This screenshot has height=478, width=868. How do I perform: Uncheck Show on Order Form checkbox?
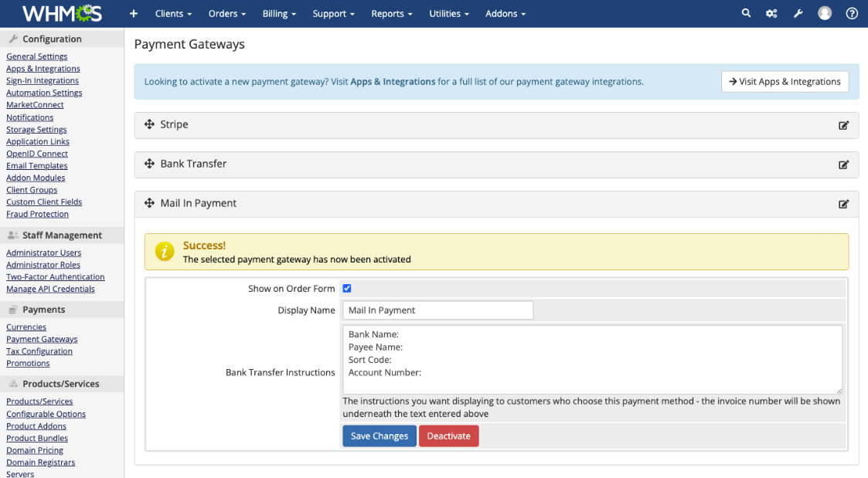point(347,288)
